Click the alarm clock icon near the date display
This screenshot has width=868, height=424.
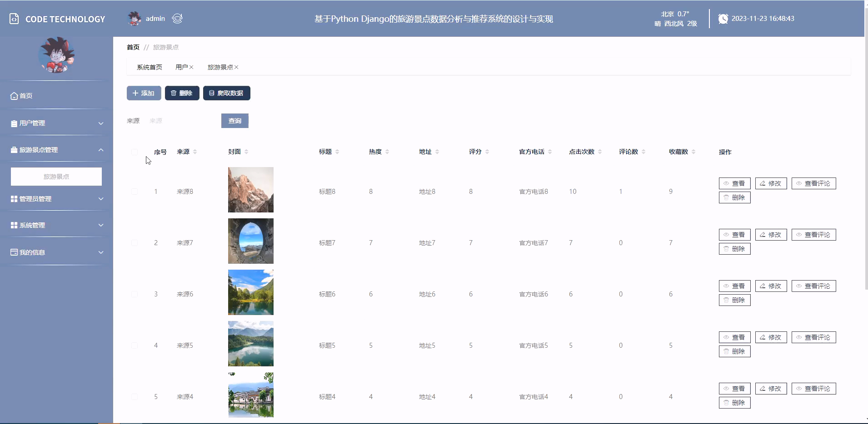(x=723, y=18)
